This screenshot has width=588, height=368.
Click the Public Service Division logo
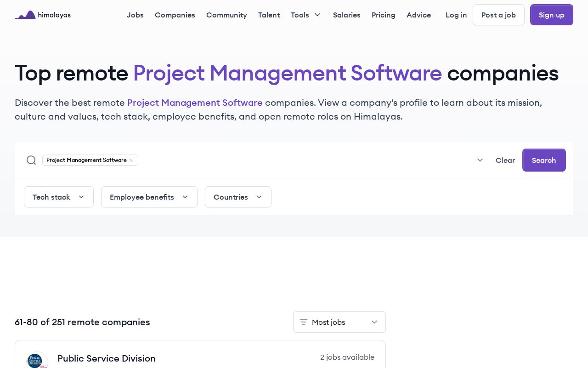[35, 360]
